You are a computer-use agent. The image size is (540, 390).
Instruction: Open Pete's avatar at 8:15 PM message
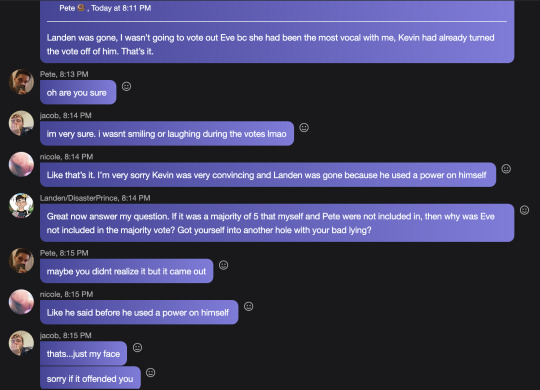21,260
